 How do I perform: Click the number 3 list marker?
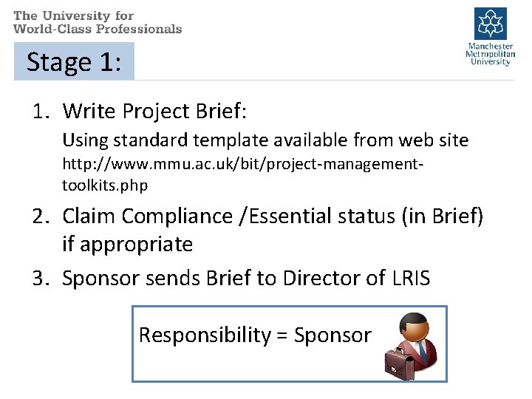coord(41,279)
